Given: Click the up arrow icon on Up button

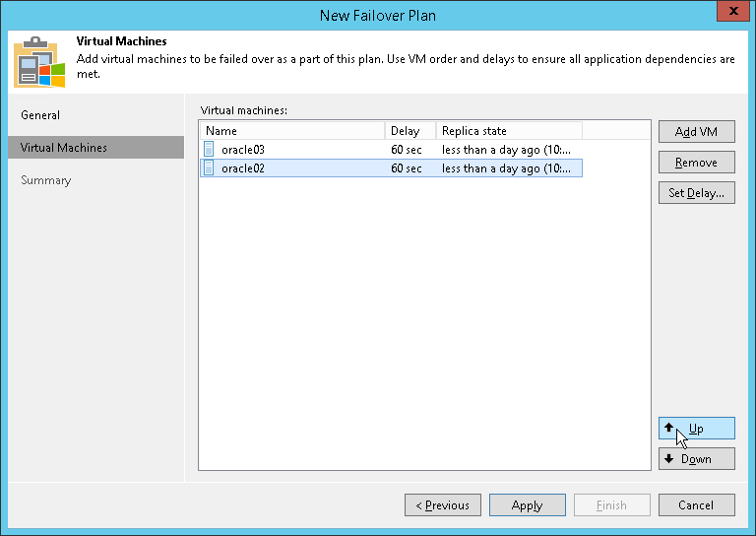Looking at the screenshot, I should coord(669,428).
